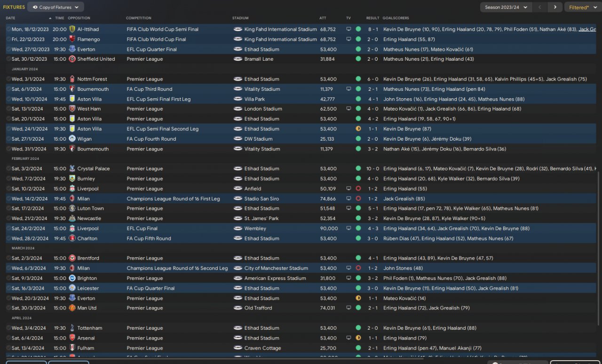Open Sheffield United via its badge

coord(72,59)
